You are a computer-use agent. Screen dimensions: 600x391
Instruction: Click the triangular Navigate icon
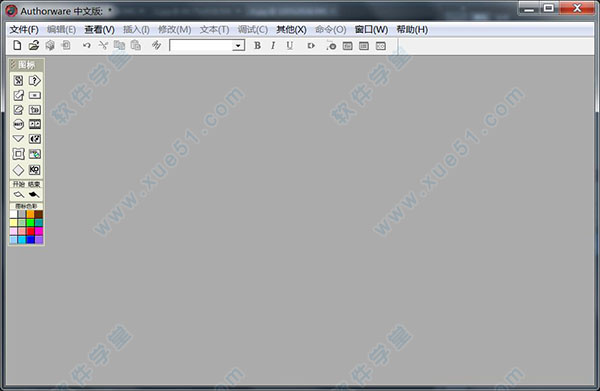click(18, 138)
